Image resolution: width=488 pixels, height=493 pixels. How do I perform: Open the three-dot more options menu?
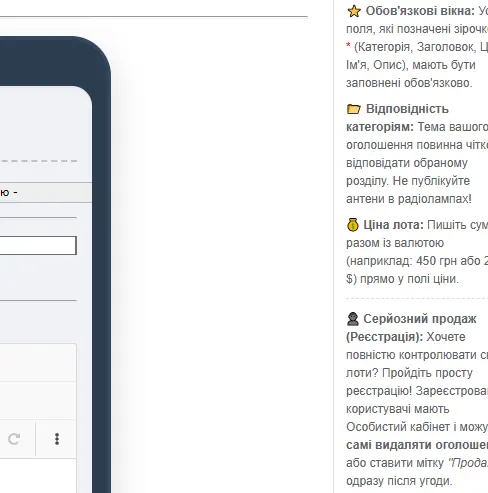(57, 439)
